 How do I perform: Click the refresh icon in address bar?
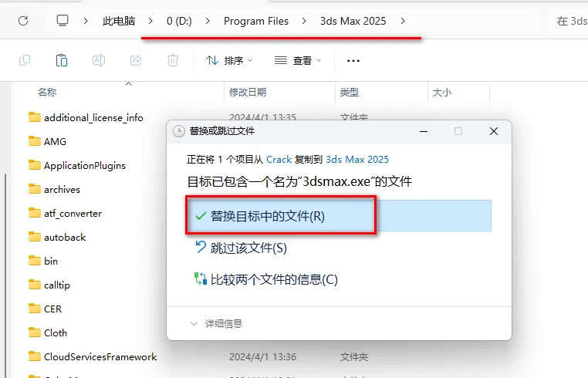tap(23, 21)
